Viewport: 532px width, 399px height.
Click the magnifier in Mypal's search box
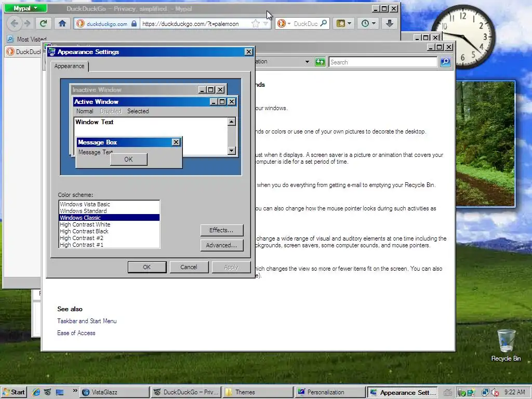coord(324,23)
